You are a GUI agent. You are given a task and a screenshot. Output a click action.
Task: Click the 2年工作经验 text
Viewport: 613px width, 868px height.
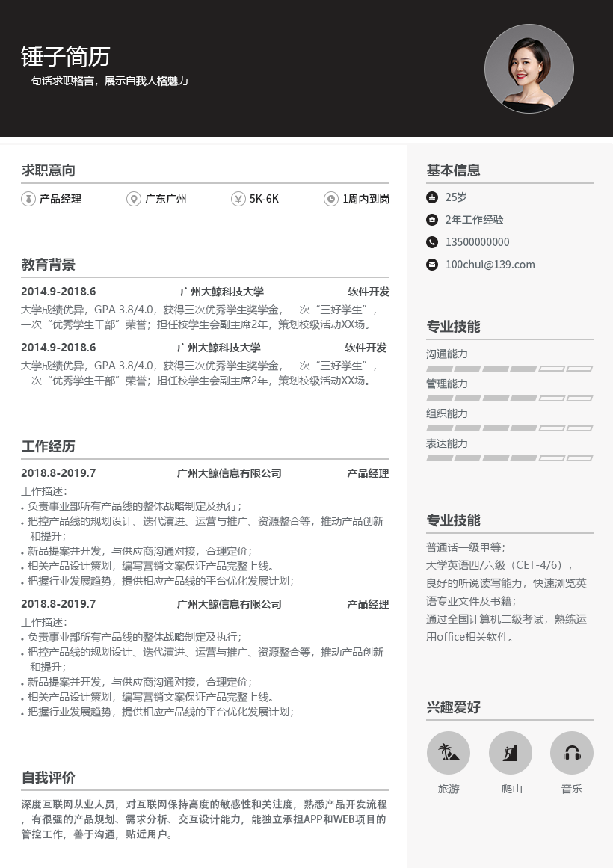474,220
